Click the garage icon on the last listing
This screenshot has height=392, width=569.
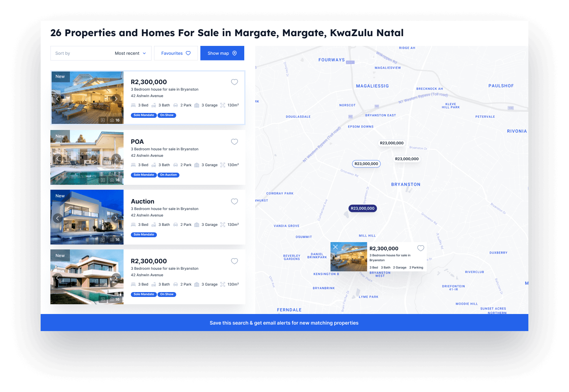pyautogui.click(x=198, y=284)
